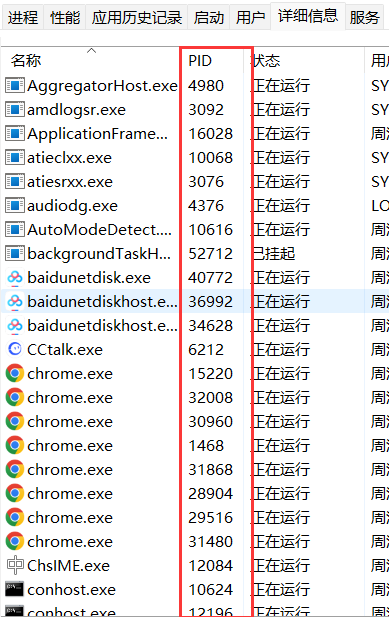Click the baidunetdisk.exe cloud icon

(15, 278)
